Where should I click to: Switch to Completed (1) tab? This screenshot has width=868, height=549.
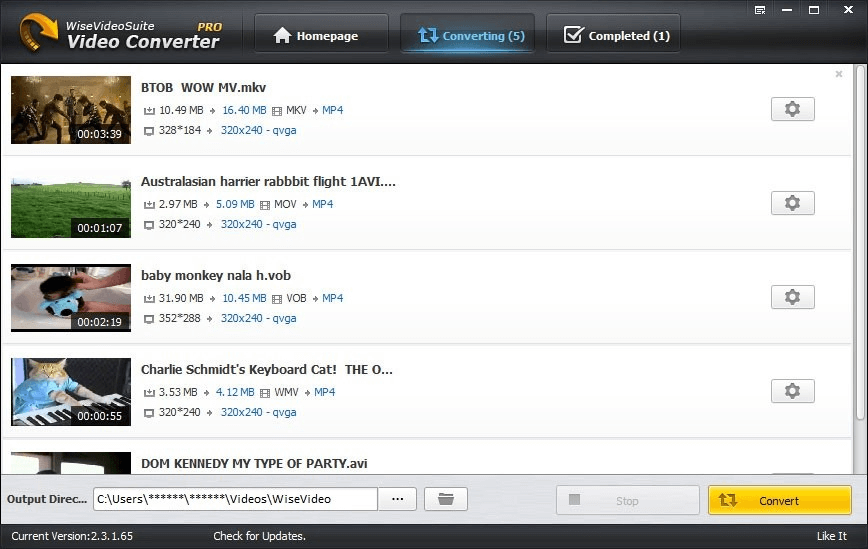(x=613, y=34)
